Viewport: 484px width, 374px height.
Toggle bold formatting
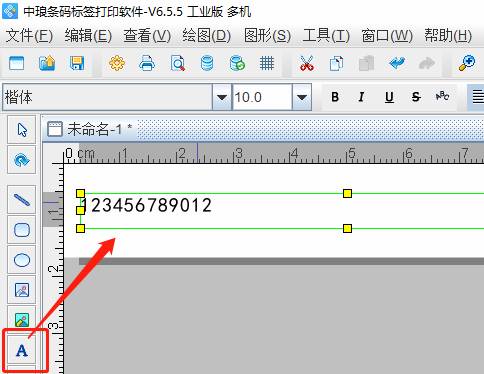[x=335, y=97]
